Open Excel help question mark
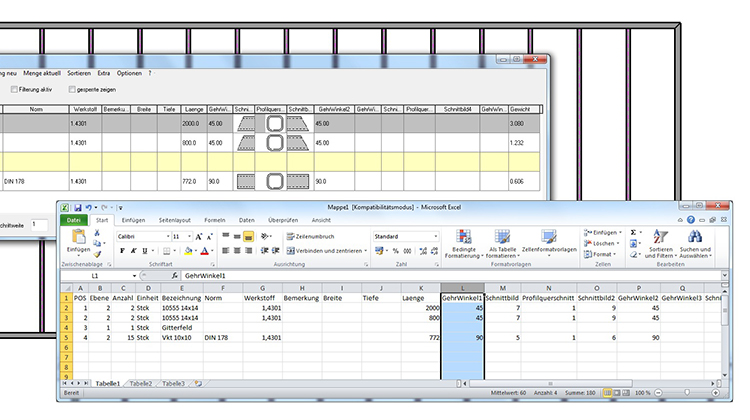The height and width of the screenshot is (420, 750). 691,220
